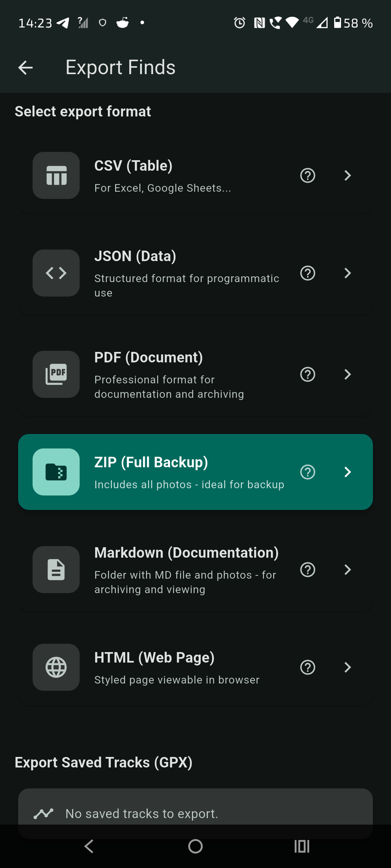The width and height of the screenshot is (391, 868).
Task: Tap the NFC icon in status bar
Action: (260, 23)
